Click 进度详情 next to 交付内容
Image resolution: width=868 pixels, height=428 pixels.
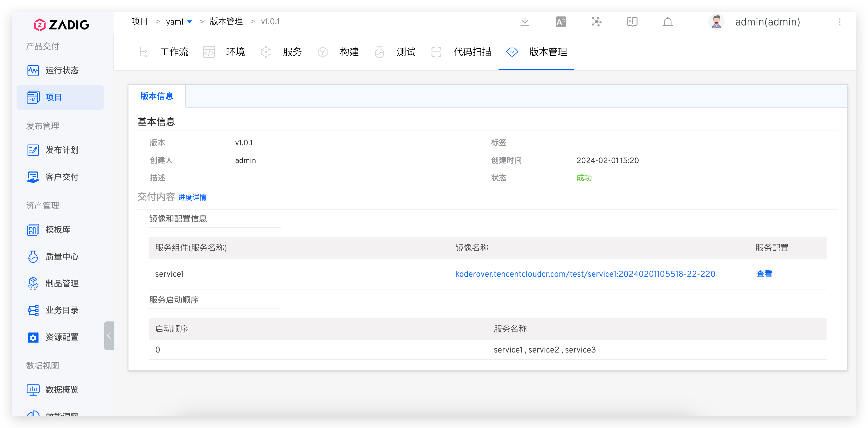pyautogui.click(x=192, y=197)
